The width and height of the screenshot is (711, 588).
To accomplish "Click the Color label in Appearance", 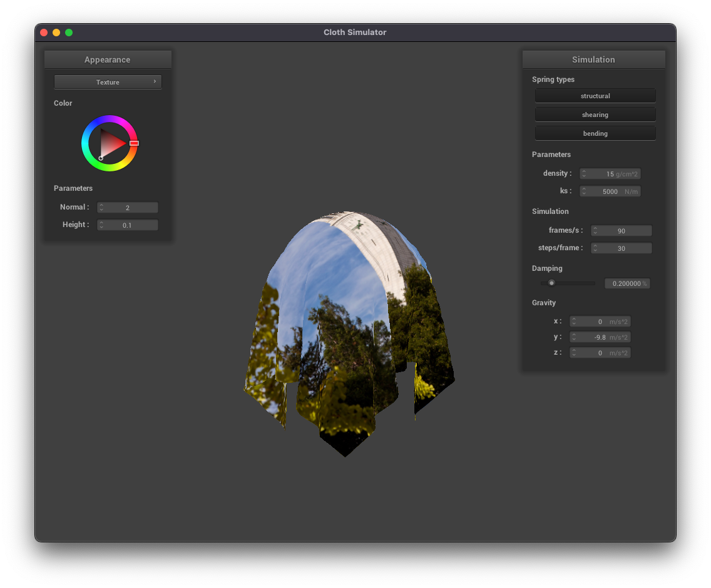I will [63, 103].
